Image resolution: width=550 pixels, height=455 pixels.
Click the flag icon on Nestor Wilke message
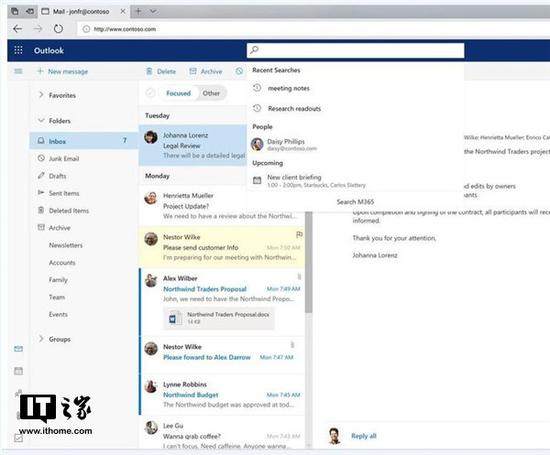299,235
